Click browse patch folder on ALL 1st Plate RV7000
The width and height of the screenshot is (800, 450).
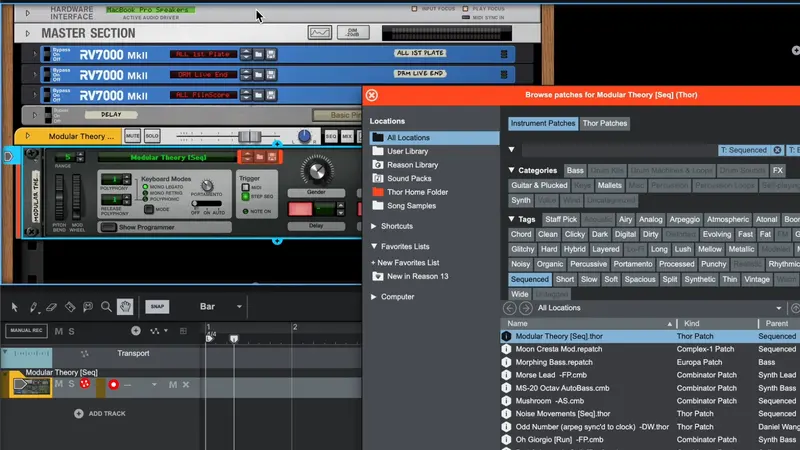(258, 54)
